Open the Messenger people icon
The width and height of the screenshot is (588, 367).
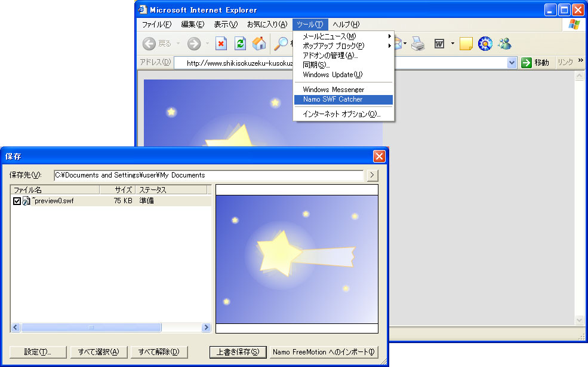(x=504, y=44)
